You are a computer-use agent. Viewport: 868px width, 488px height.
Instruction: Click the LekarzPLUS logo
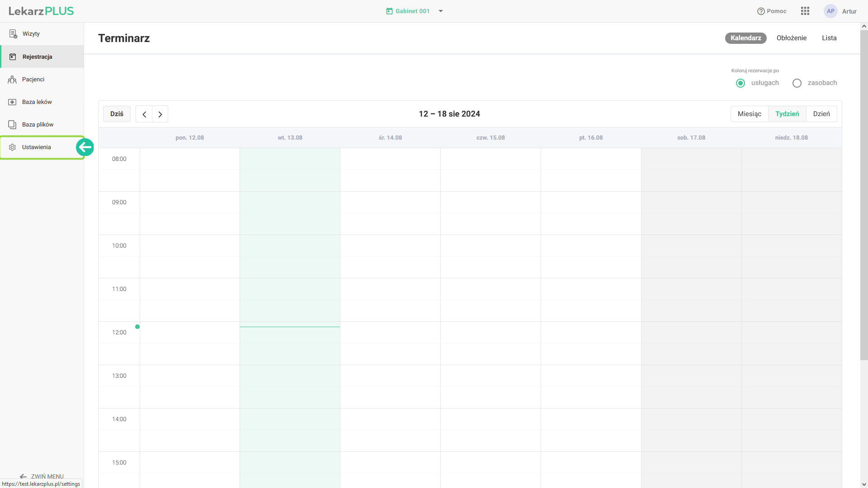[x=41, y=11]
